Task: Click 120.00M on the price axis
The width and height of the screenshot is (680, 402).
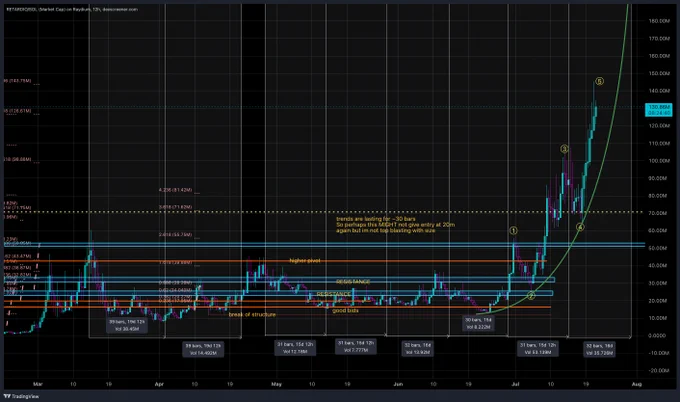Action: click(659, 126)
